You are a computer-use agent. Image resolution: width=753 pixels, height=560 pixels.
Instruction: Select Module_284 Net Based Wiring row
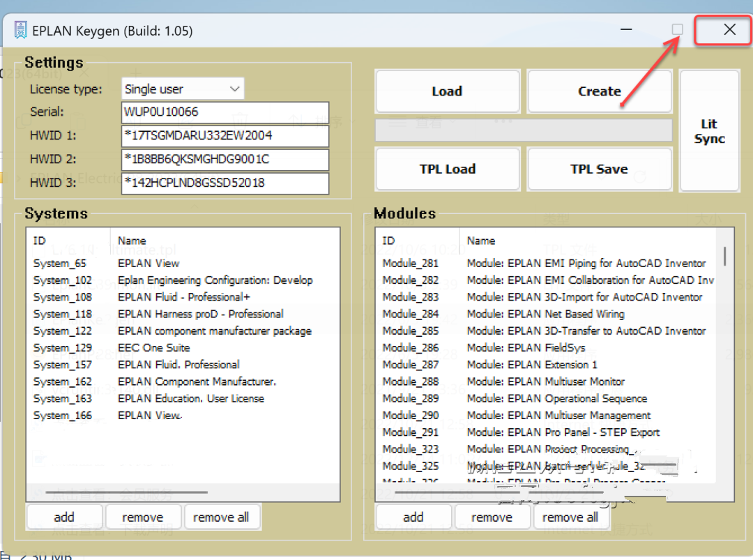point(546,314)
